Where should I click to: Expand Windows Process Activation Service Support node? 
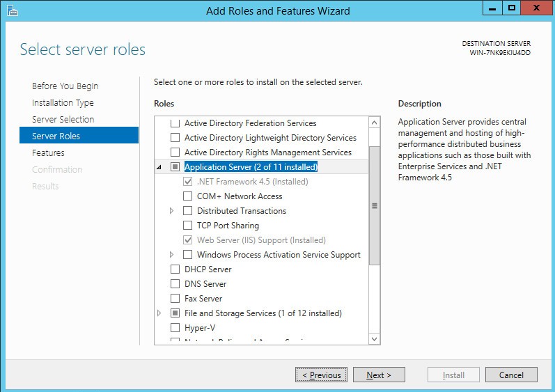click(172, 255)
